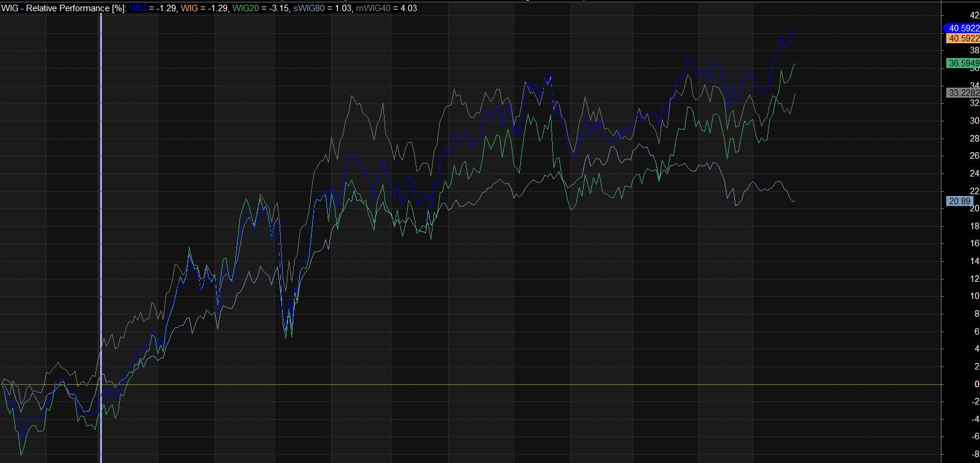Select the gray 33.2282 value marker

[x=963, y=93]
